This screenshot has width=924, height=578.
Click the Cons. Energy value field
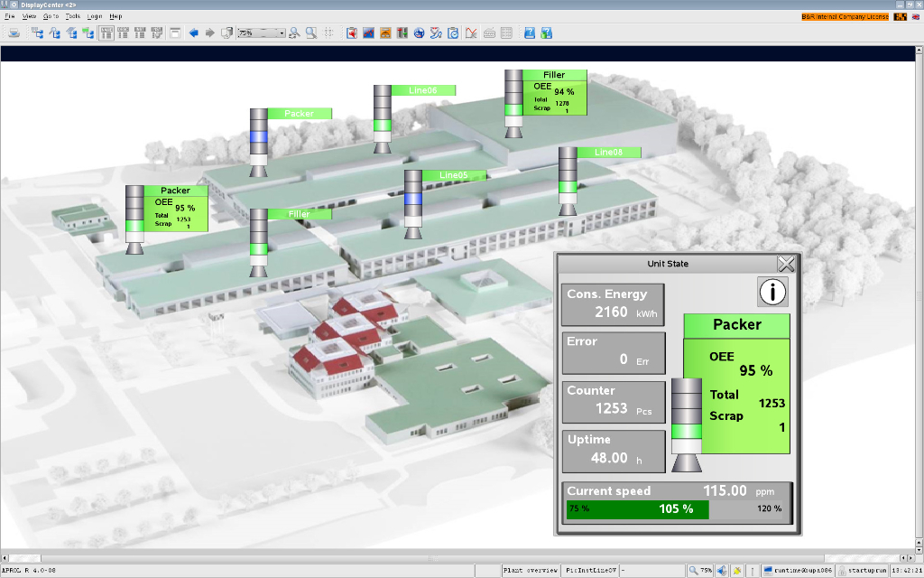point(613,304)
